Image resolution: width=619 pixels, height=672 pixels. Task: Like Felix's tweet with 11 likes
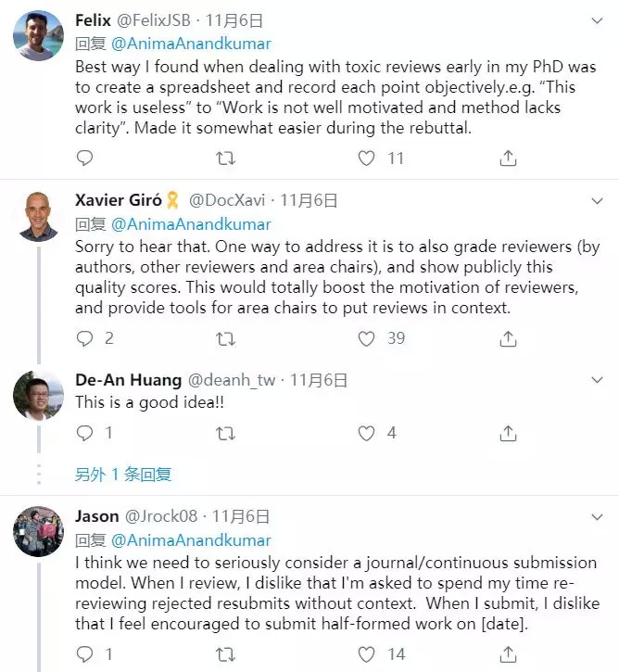coord(366,158)
